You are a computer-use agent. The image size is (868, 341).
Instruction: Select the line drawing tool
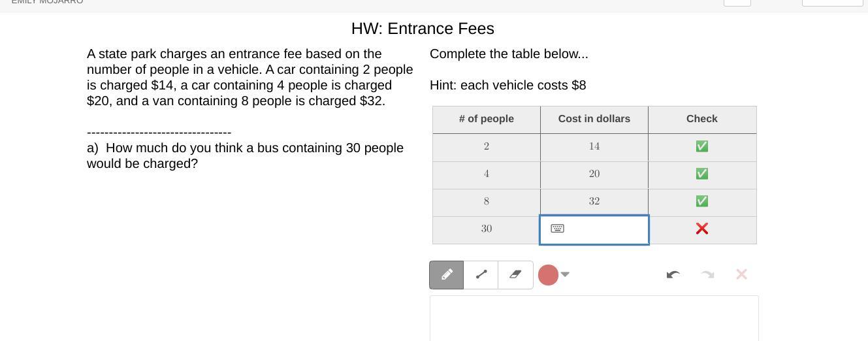pyautogui.click(x=481, y=275)
